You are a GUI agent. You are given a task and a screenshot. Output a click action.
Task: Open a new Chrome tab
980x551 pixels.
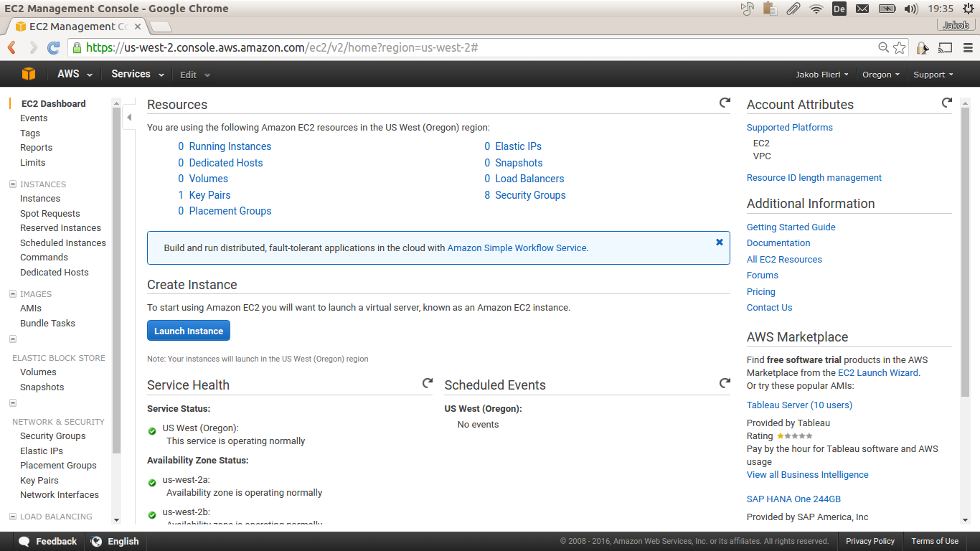coord(161,27)
